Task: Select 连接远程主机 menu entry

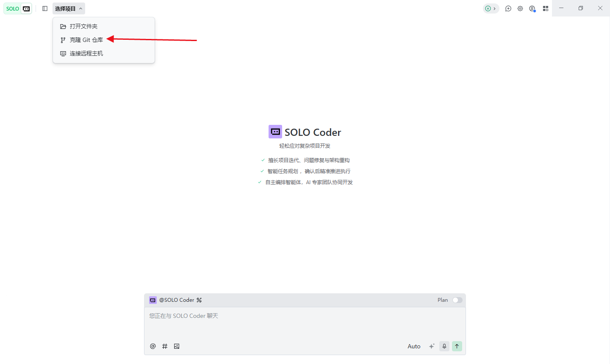Action: click(104, 53)
